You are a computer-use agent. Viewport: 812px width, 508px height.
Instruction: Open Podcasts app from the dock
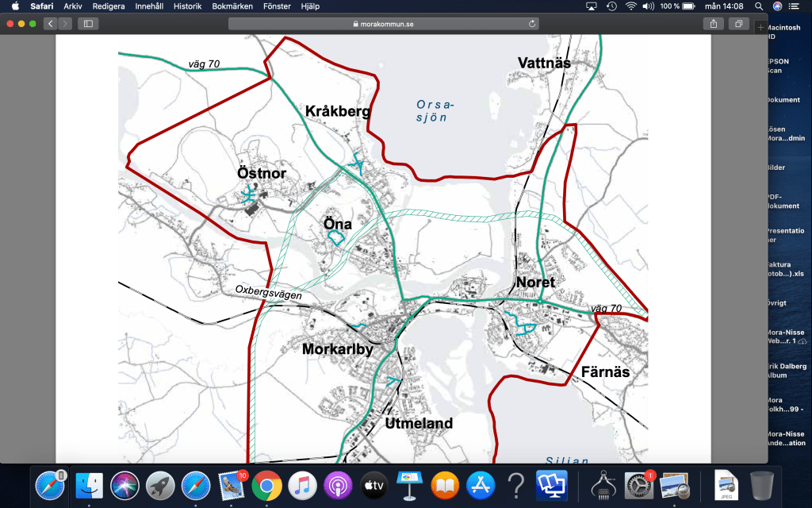(x=338, y=484)
